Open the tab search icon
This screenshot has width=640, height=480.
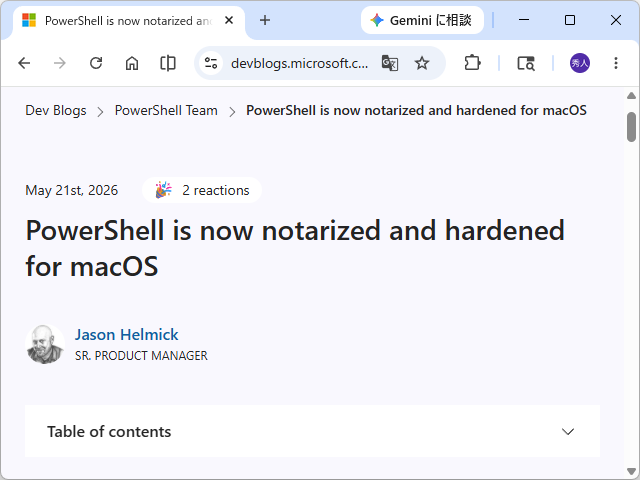[x=526, y=63]
